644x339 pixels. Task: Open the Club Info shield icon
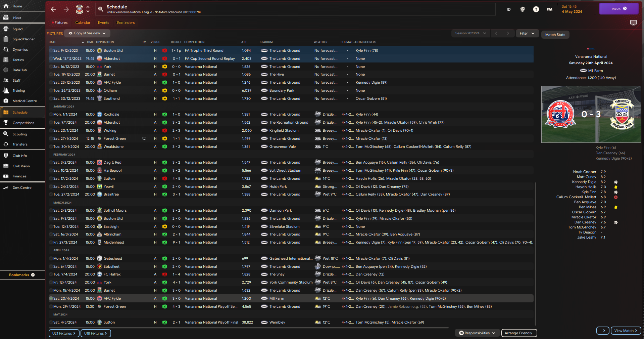tap(6, 156)
